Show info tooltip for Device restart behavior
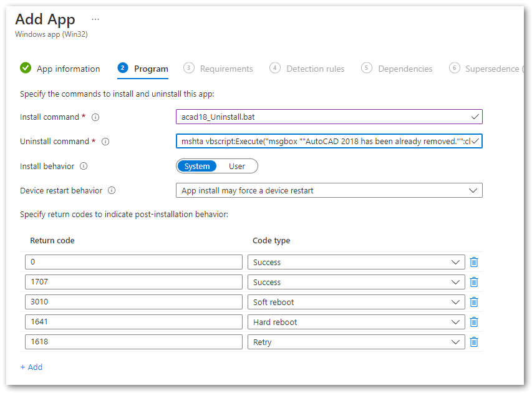The width and height of the screenshot is (532, 393). 112,191
